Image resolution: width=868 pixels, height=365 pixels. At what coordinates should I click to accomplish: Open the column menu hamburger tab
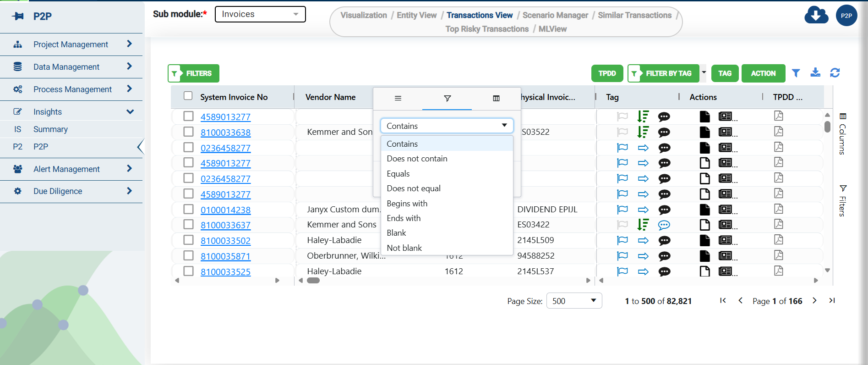point(398,98)
